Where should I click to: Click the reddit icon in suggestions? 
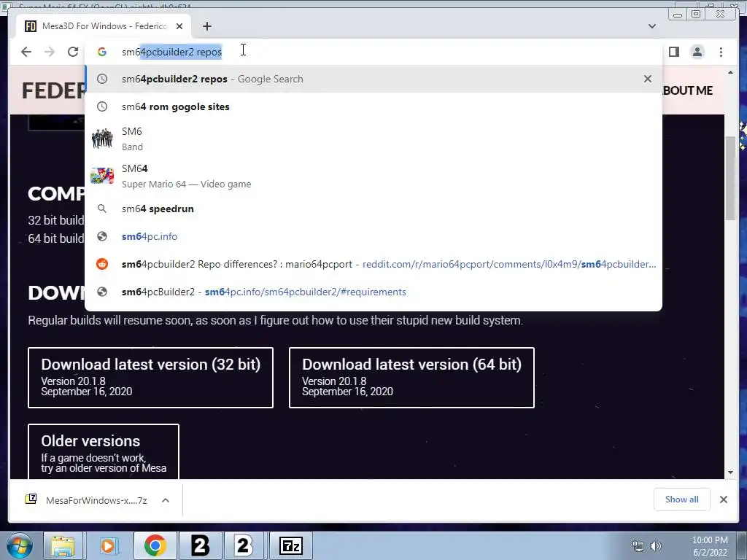coord(102,264)
